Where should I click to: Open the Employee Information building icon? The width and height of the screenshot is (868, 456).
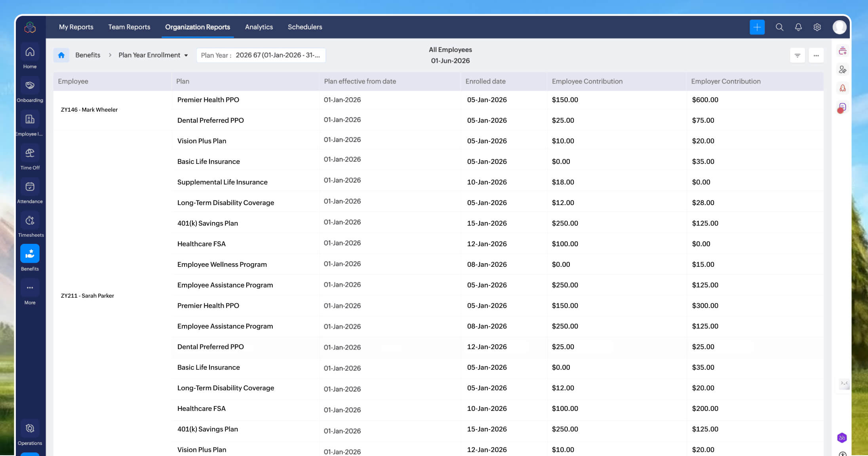(30, 119)
